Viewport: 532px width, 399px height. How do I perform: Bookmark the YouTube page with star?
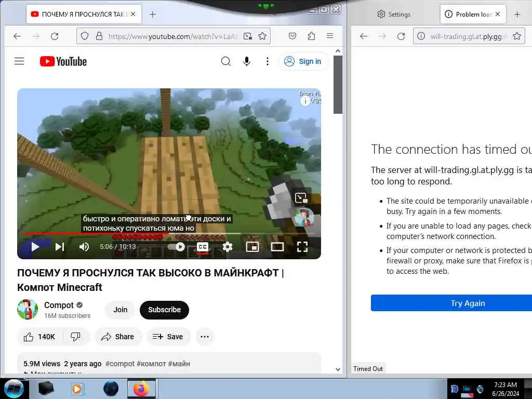(262, 36)
